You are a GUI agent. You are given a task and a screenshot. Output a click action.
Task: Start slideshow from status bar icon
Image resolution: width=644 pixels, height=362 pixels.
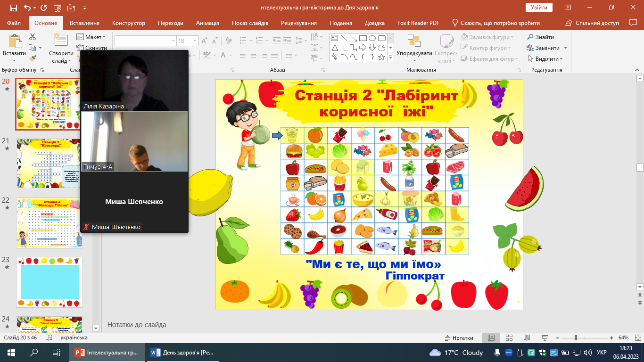pyautogui.click(x=544, y=338)
